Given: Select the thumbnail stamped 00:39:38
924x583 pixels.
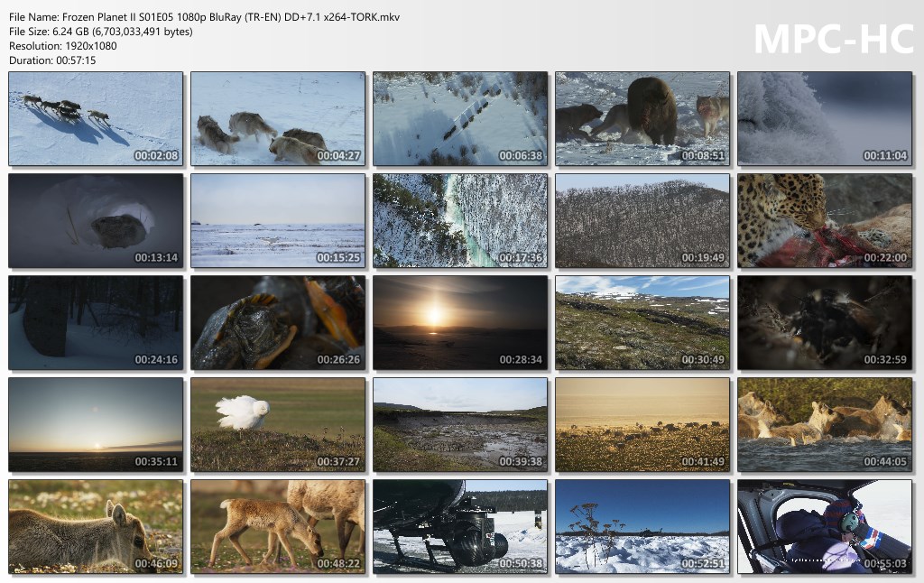Looking at the screenshot, I should (460, 424).
